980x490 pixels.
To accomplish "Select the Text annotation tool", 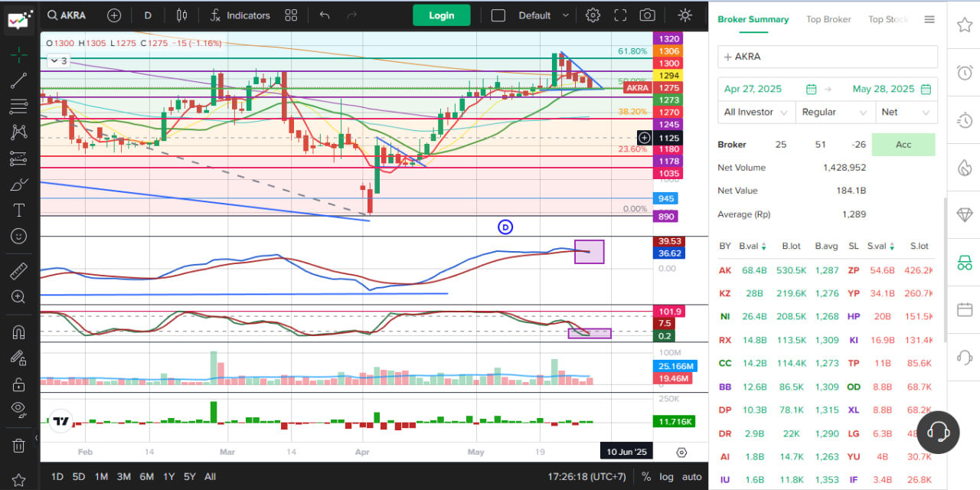I will [19, 210].
